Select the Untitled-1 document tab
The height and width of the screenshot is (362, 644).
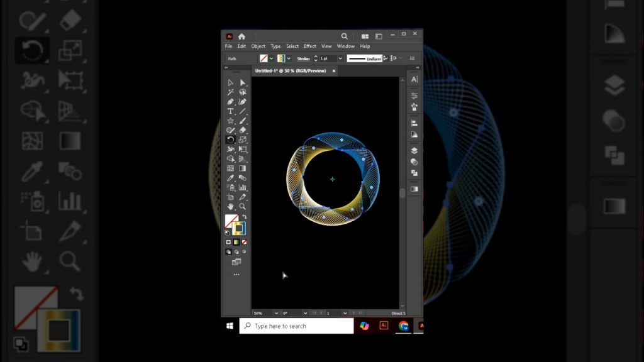click(x=291, y=70)
